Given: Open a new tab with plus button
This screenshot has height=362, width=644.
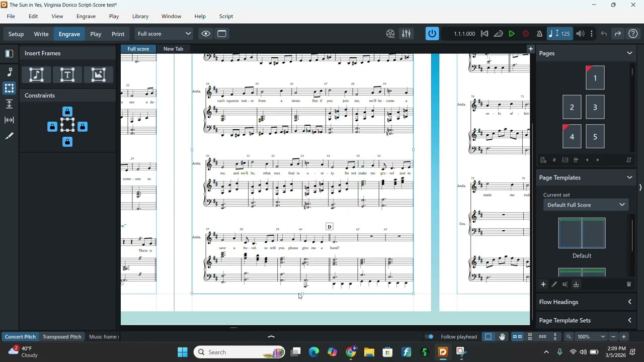Looking at the screenshot, I should click(x=530, y=49).
